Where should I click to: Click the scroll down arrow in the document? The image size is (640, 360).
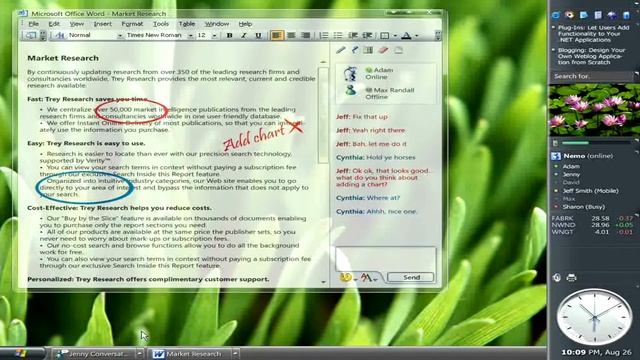click(x=323, y=282)
